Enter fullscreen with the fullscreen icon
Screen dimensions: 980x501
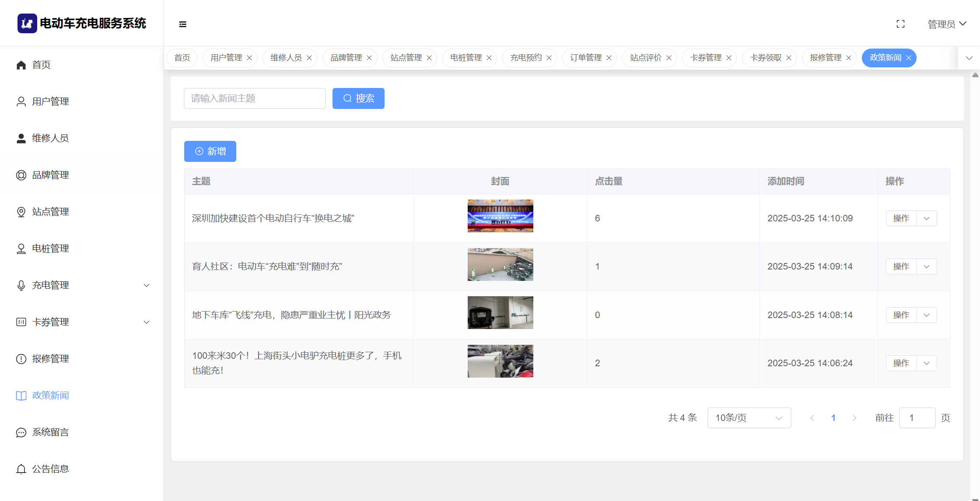point(900,24)
